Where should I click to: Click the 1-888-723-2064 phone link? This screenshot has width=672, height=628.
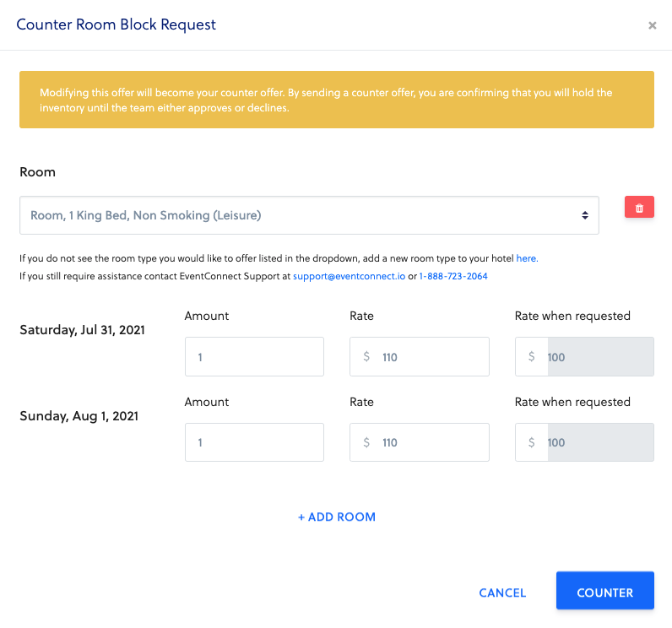click(453, 276)
